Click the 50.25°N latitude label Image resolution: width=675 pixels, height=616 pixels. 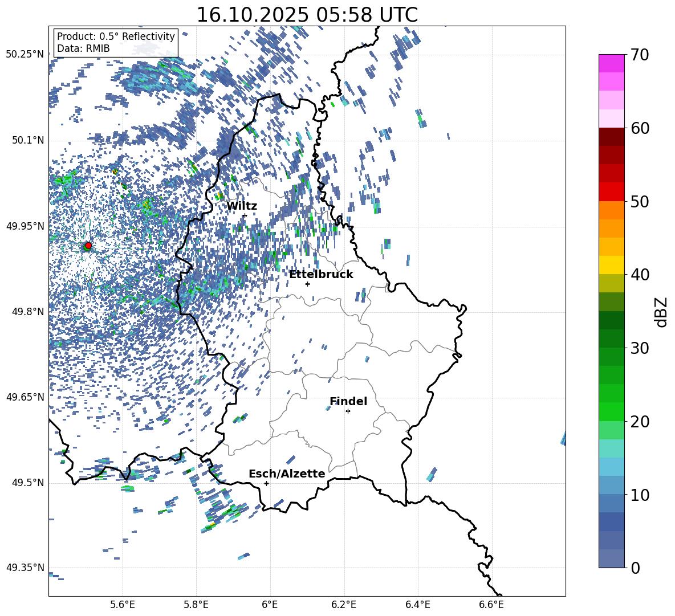tap(25, 54)
